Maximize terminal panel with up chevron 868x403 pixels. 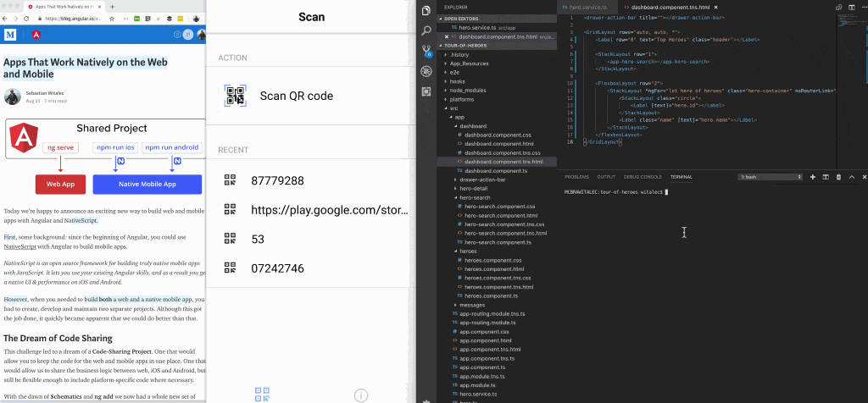(851, 177)
